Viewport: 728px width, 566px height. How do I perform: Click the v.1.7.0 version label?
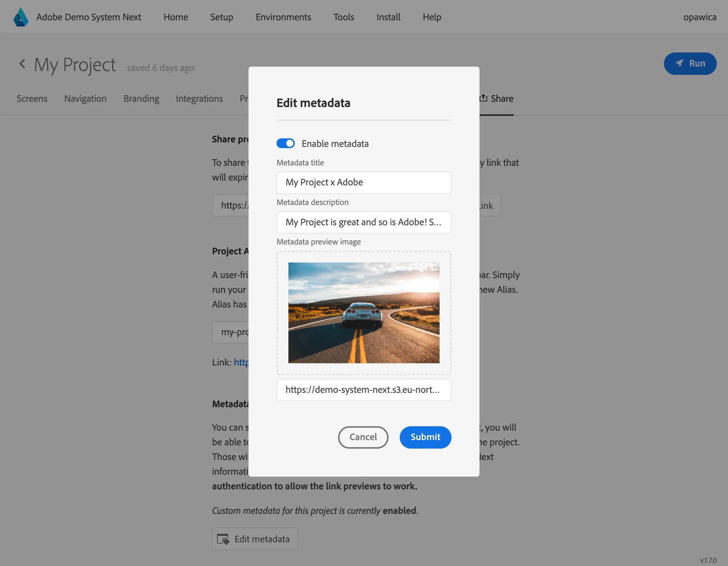pyautogui.click(x=708, y=560)
